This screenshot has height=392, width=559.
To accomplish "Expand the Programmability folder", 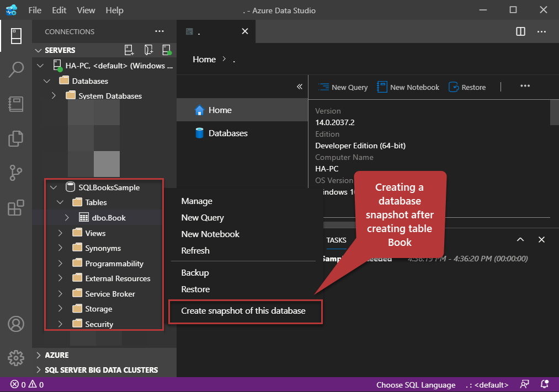I will click(60, 263).
